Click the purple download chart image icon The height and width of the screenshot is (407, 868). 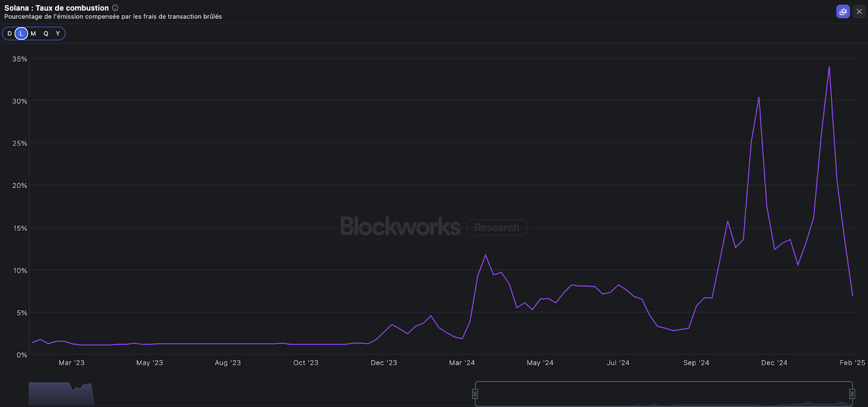(x=843, y=11)
